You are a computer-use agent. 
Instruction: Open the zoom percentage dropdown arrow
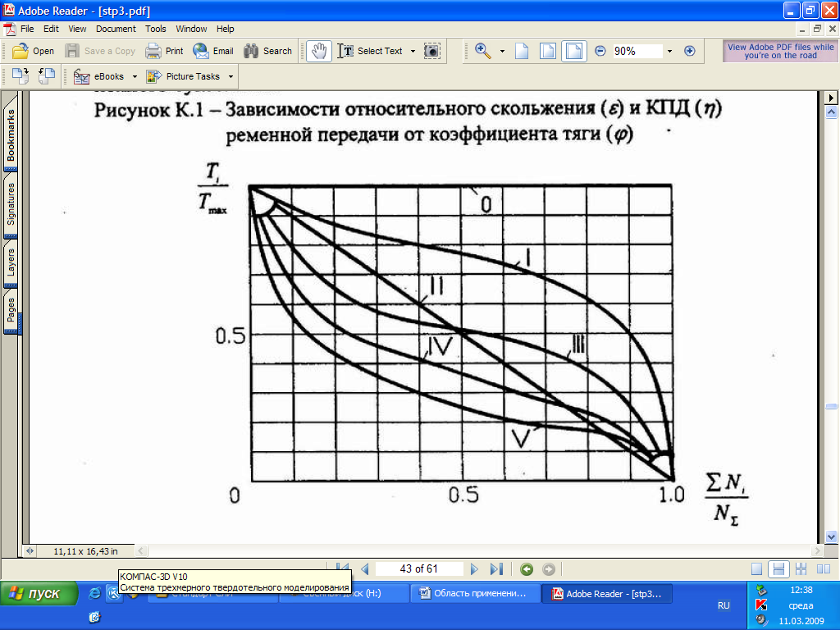[669, 51]
